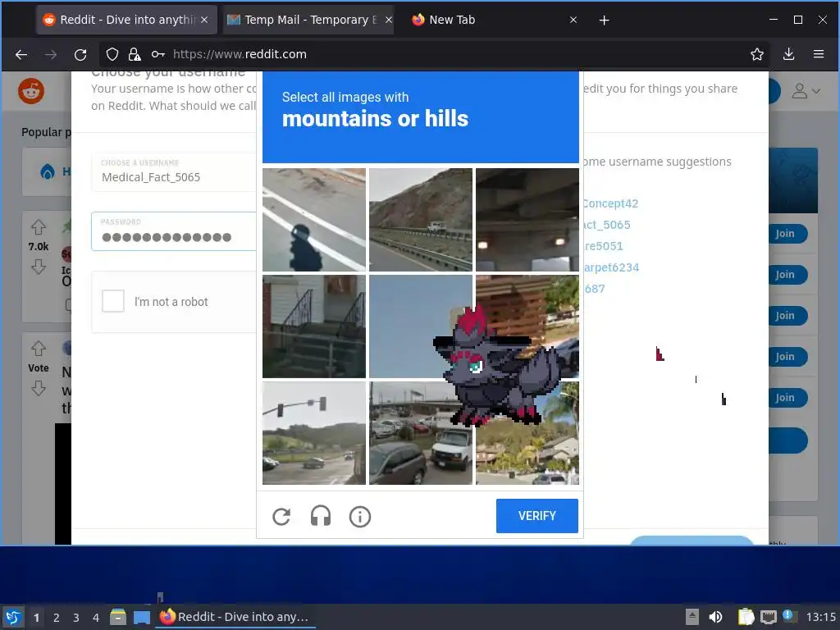Click the address bar URL

click(x=240, y=54)
